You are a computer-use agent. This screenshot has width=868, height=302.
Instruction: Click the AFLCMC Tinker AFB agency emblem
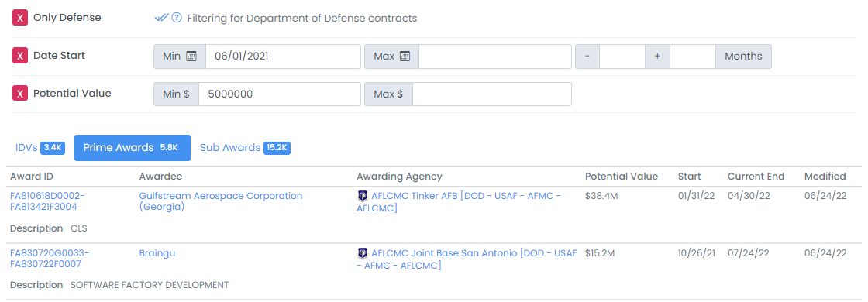click(x=363, y=195)
